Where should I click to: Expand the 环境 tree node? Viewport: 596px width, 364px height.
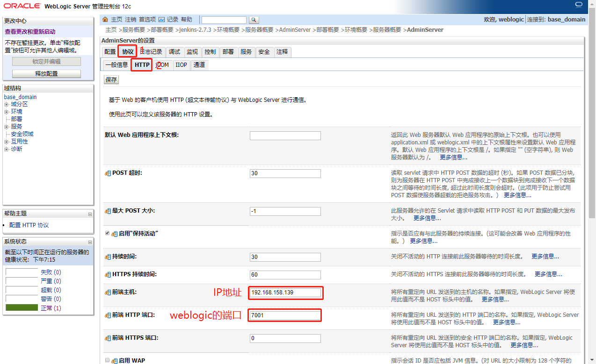(7, 112)
